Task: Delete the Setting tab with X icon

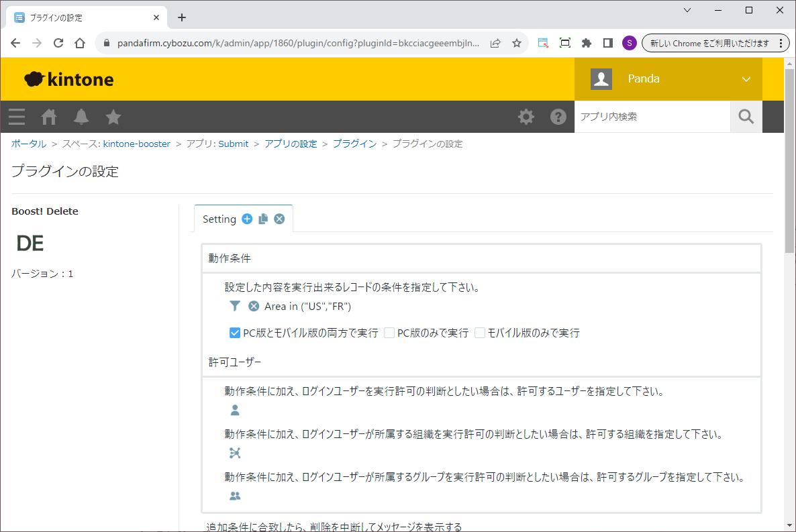Action: pos(279,219)
